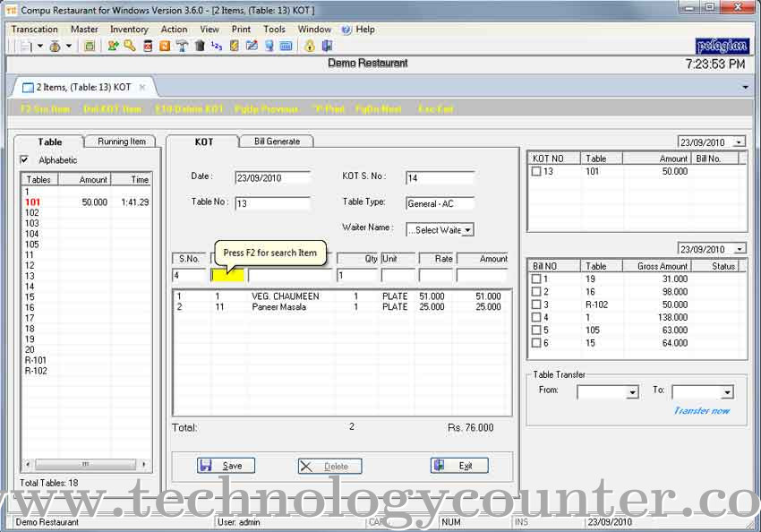Click the money bag toolbar icon
This screenshot has height=532, width=761.
click(55, 46)
